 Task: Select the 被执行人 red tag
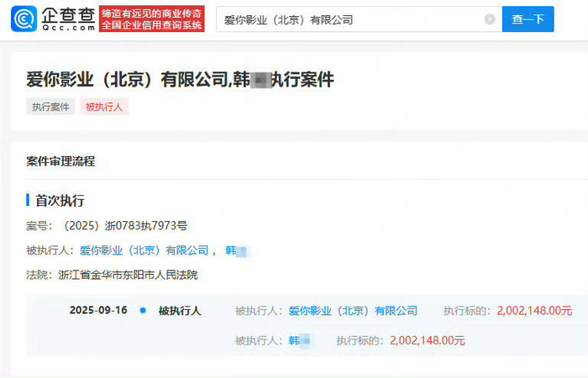(104, 107)
